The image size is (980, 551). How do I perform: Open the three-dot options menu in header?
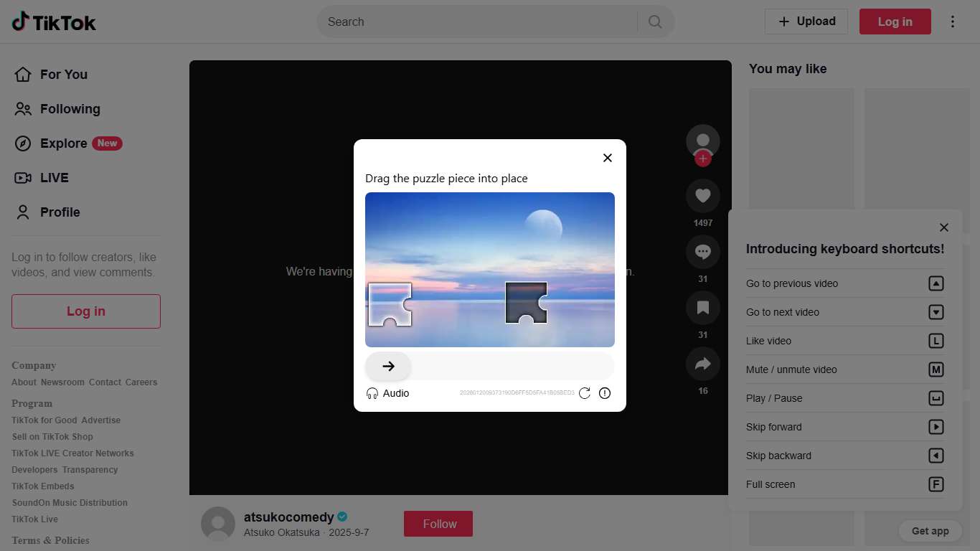953,22
